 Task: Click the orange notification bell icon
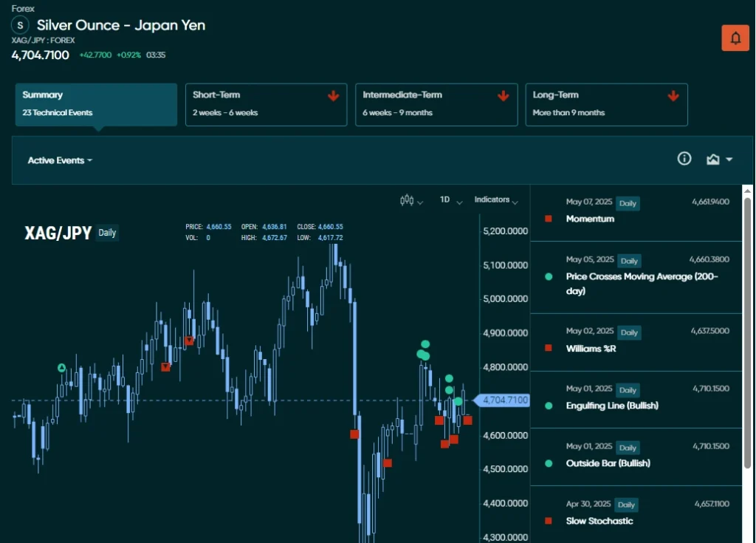tap(735, 37)
